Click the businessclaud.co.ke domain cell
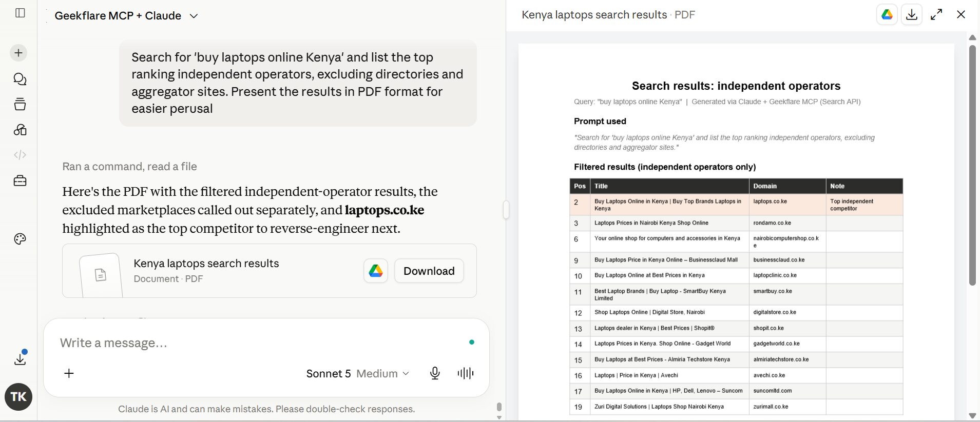This screenshot has width=980, height=422. click(x=787, y=260)
